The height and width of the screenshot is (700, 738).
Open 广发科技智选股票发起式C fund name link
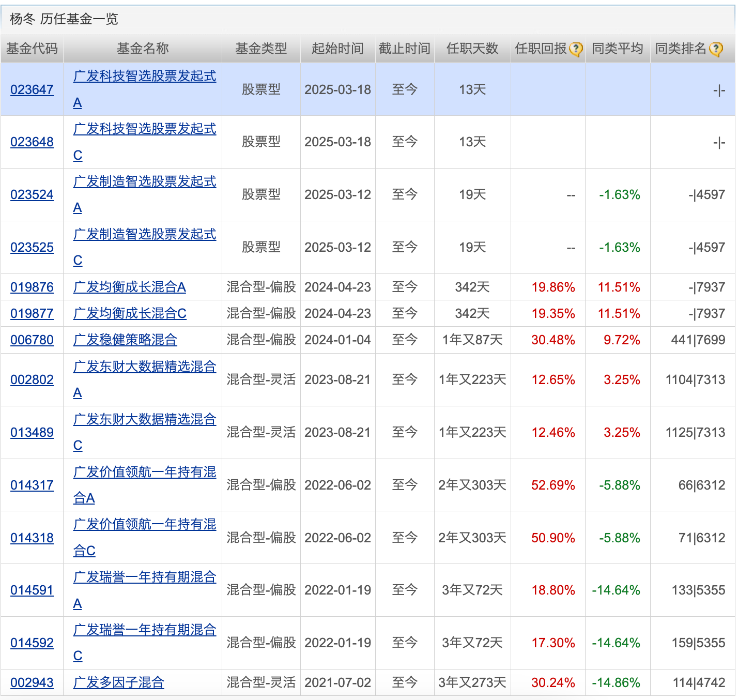tap(145, 142)
